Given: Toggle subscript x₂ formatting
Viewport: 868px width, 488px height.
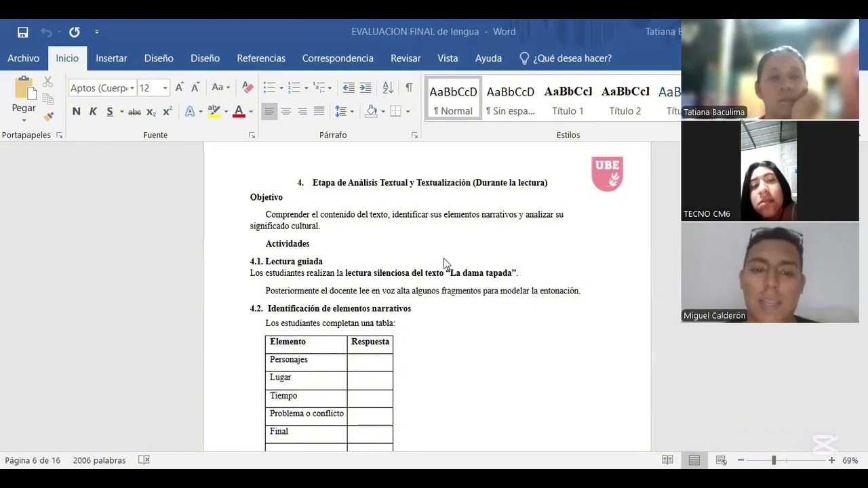Looking at the screenshot, I should (151, 112).
